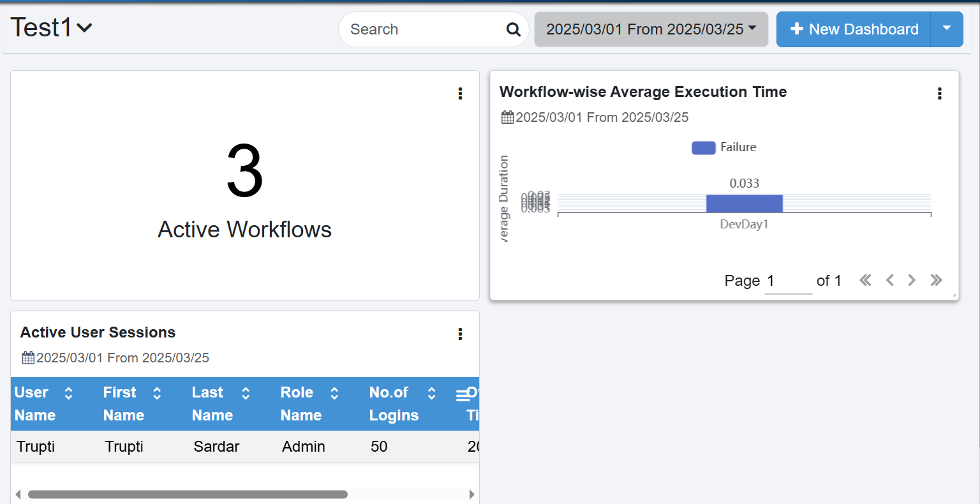The image size is (980, 504).
Task: Open the Test1 dashboard selector chevron
Action: tap(85, 28)
